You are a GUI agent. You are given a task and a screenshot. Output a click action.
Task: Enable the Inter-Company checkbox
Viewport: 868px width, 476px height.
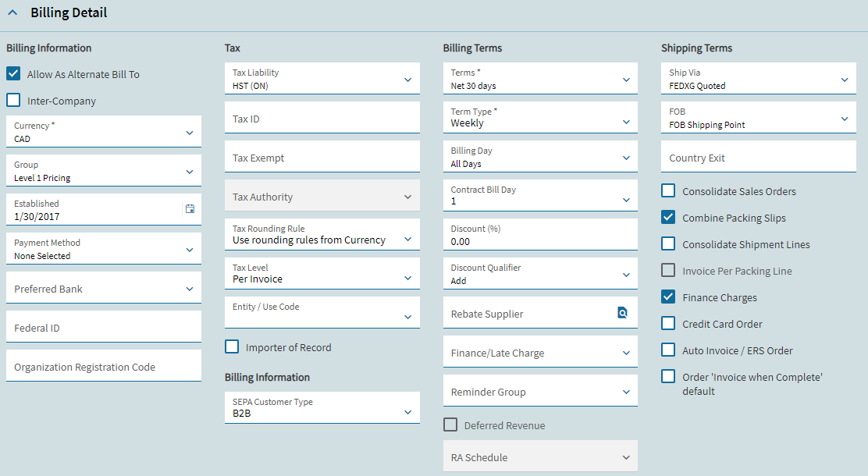coord(13,101)
